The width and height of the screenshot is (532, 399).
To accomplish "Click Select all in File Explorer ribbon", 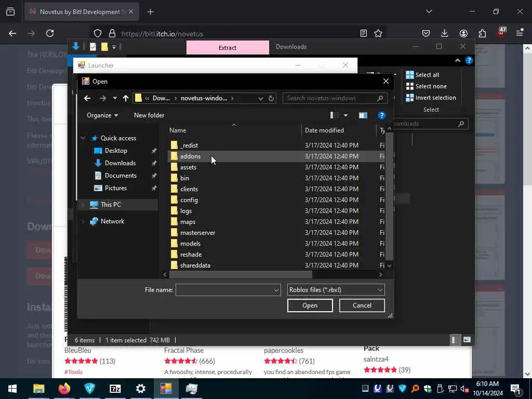I will (x=422, y=75).
